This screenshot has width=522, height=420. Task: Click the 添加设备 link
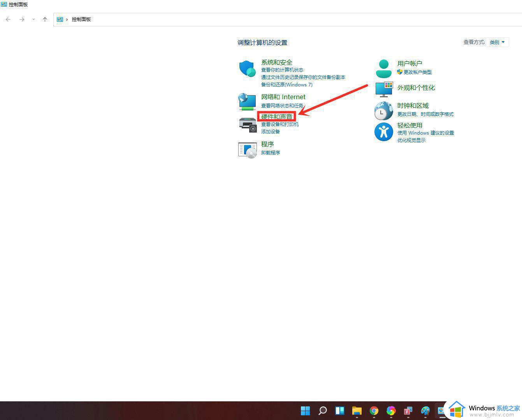(x=270, y=132)
